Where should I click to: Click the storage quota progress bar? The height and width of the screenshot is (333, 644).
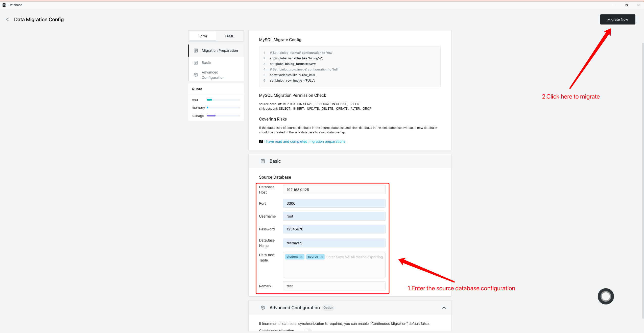tap(223, 116)
